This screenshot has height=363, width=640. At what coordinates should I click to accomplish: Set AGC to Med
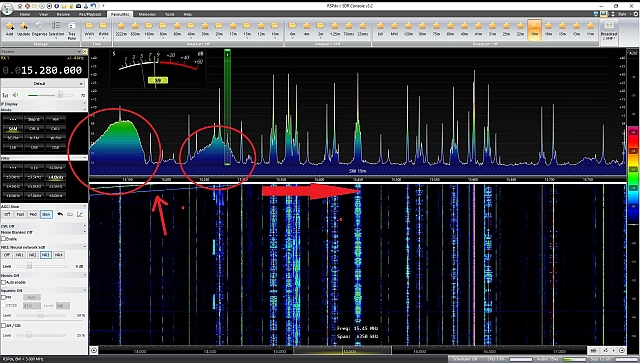(33, 214)
